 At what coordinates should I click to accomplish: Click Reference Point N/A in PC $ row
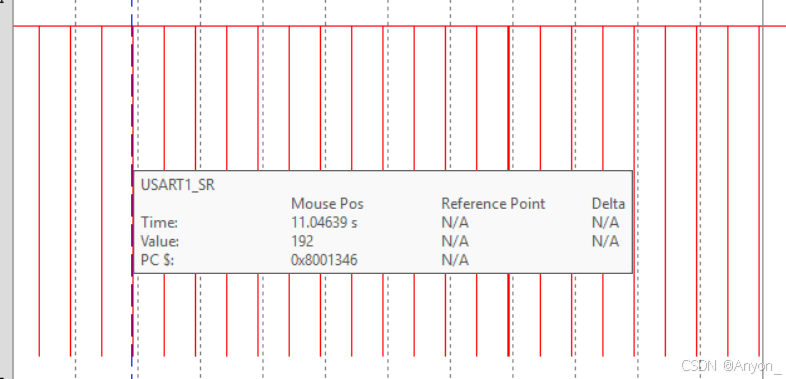click(455, 260)
